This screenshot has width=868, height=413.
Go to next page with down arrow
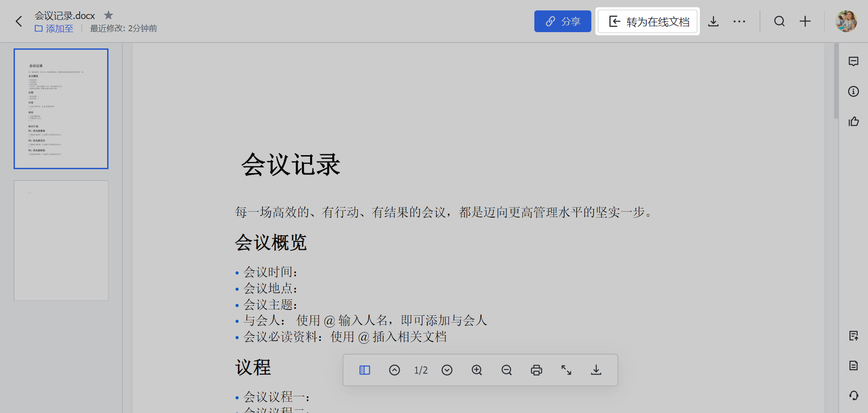pos(447,370)
